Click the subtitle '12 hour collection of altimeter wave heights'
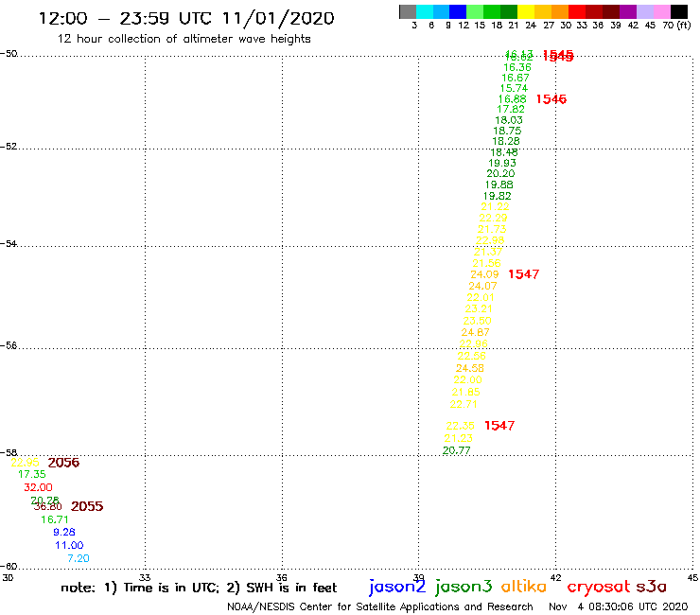 coord(184,39)
